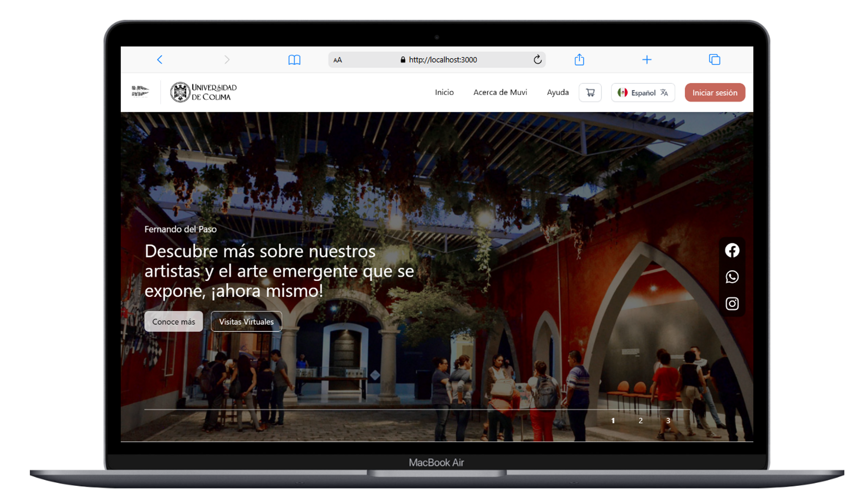Screen dimensions: 868x499
Task: Open the Español language selector
Action: 643,93
